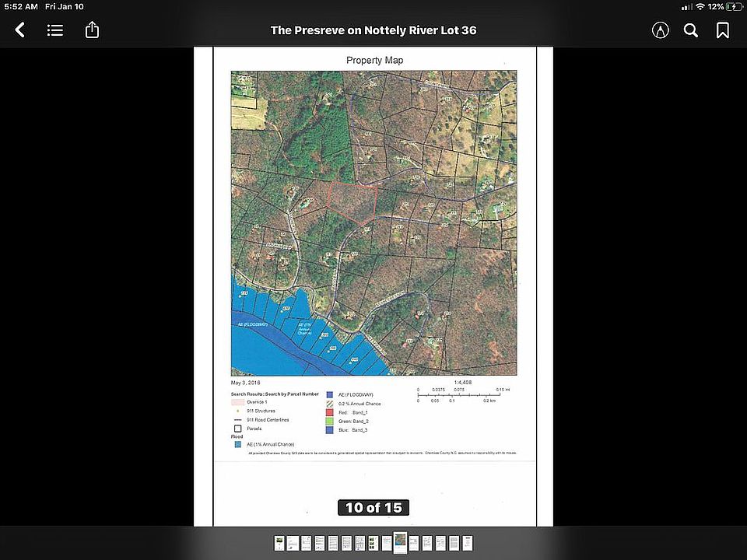The width and height of the screenshot is (747, 560).
Task: Tap the AE (FLOODWAY) blue legend swatch
Action: click(x=329, y=395)
